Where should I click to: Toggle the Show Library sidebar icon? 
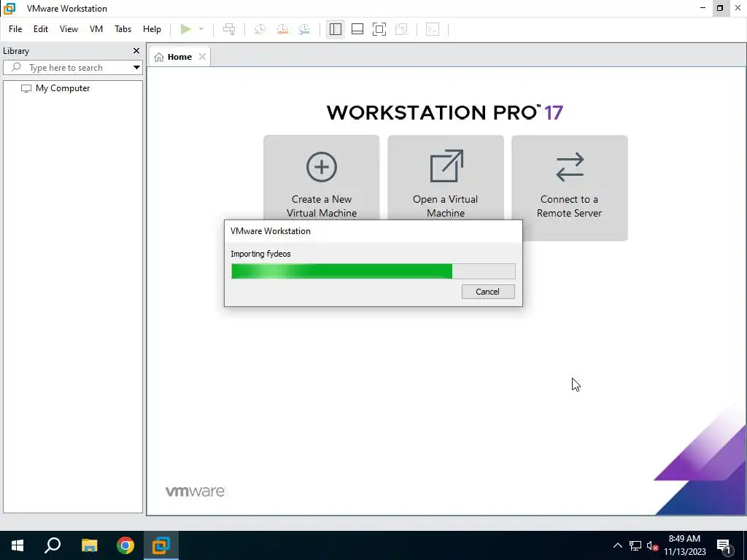(x=336, y=29)
